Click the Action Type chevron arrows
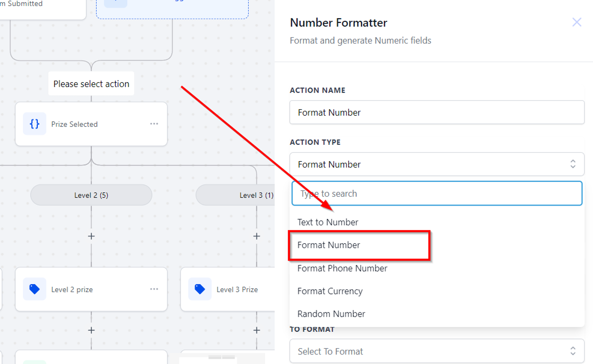The width and height of the screenshot is (593, 364). click(573, 164)
